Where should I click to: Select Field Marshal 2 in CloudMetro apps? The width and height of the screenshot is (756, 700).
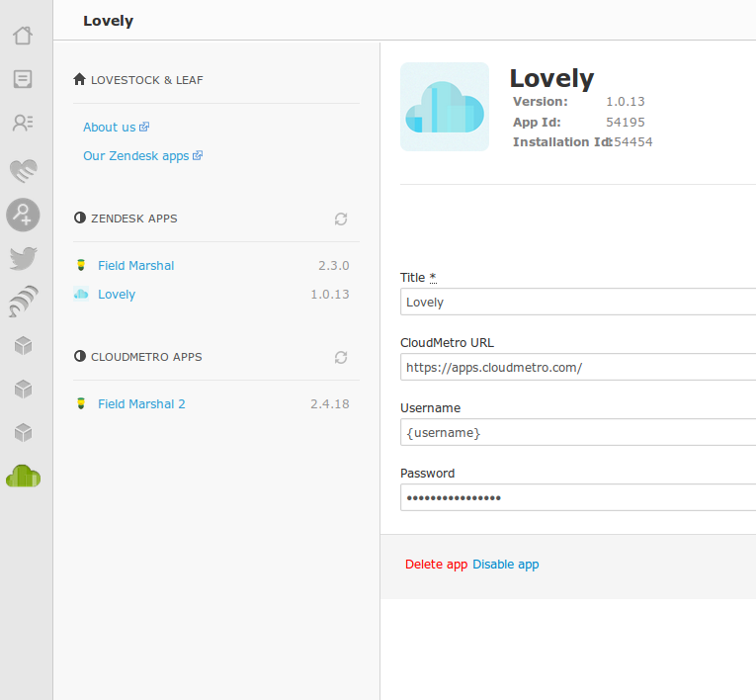click(x=141, y=404)
